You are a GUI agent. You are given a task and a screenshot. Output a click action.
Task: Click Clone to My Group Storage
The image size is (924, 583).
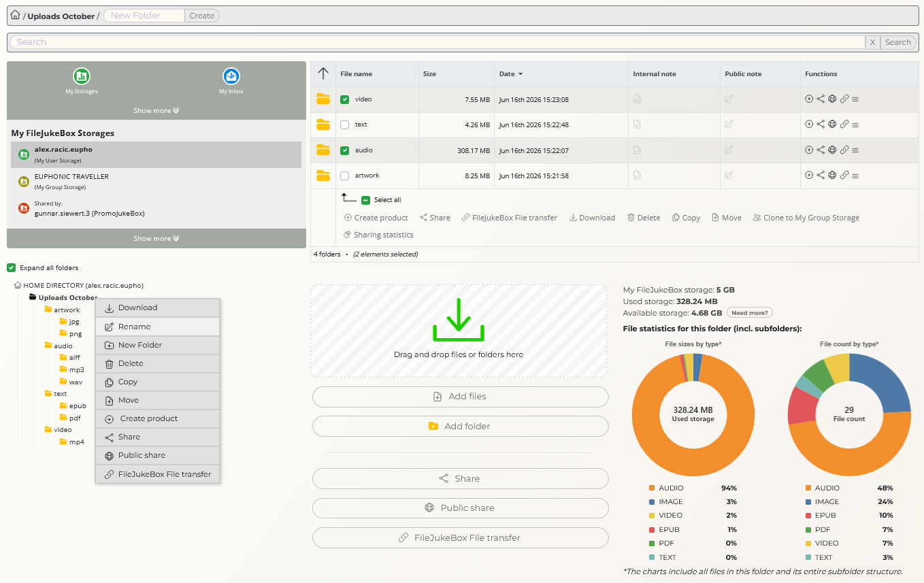[x=806, y=218]
